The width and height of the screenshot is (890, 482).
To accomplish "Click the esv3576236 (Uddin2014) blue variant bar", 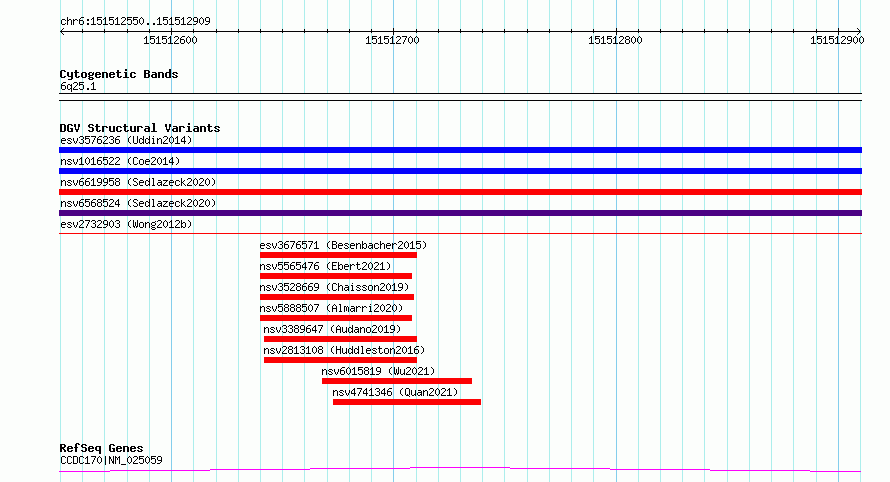I will pos(460,150).
